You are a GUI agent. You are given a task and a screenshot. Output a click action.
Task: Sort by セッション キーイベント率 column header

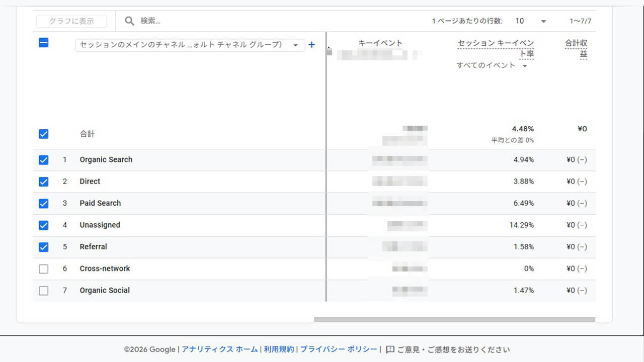pyautogui.click(x=496, y=48)
